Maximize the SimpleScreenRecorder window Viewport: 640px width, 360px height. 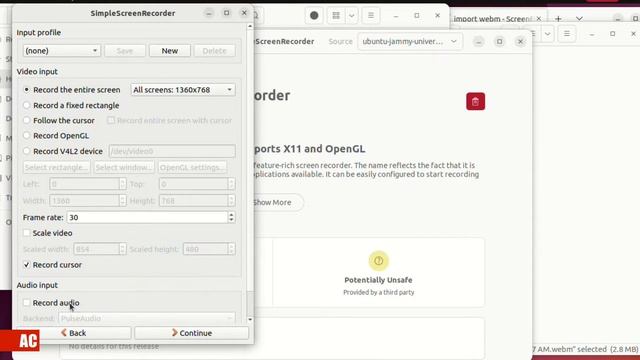tap(227, 13)
